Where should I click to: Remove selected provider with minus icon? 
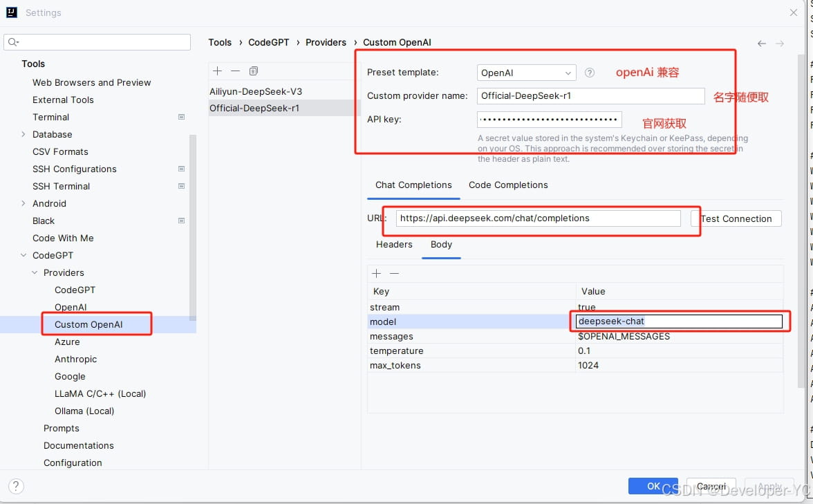tap(235, 71)
